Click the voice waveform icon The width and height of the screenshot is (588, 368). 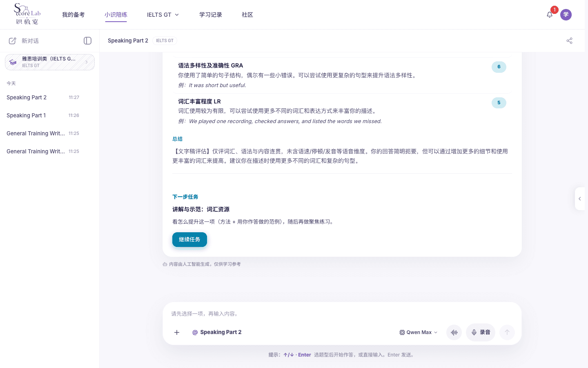point(454,332)
